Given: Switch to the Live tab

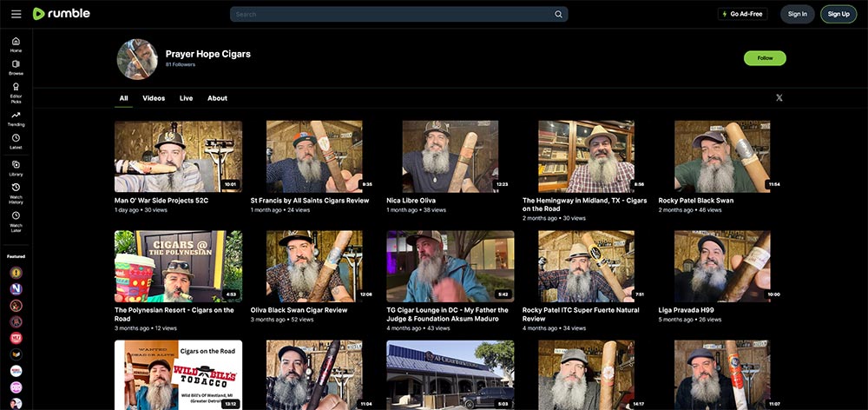Looking at the screenshot, I should coord(186,98).
